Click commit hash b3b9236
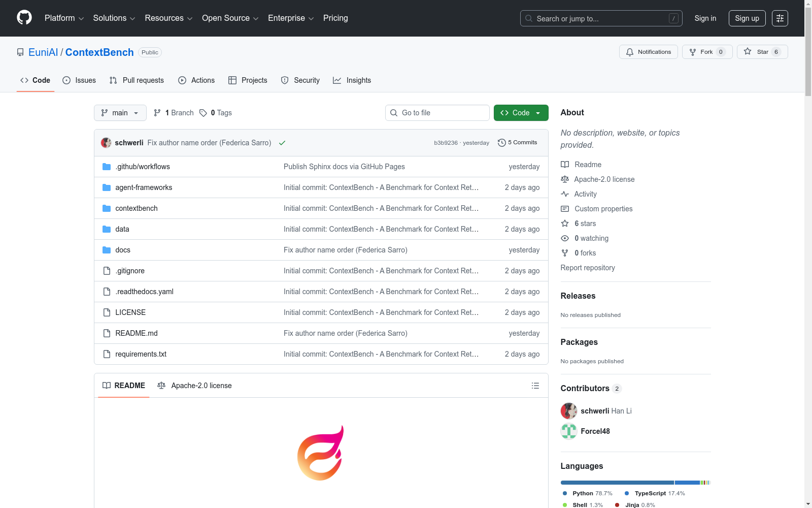The image size is (812, 508). 446,143
